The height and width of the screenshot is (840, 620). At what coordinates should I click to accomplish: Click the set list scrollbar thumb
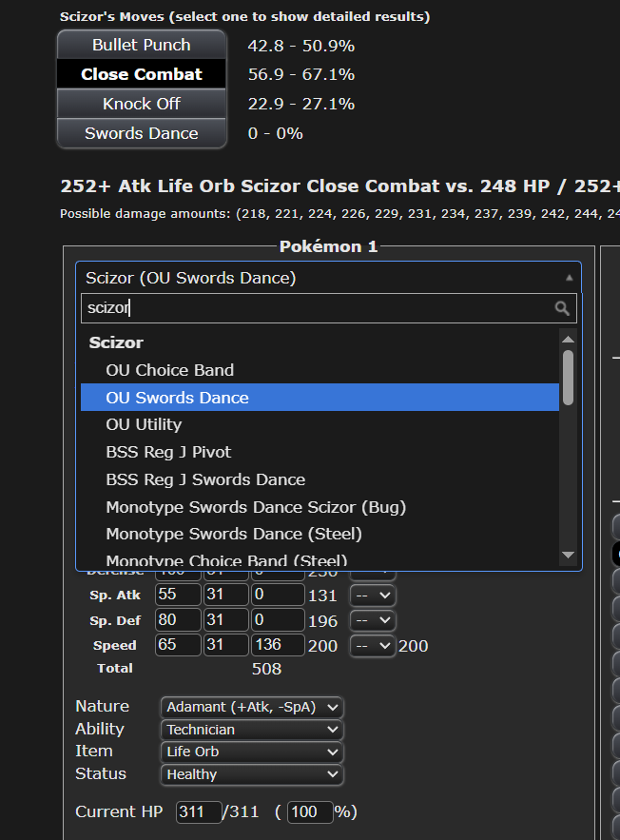pyautogui.click(x=568, y=378)
